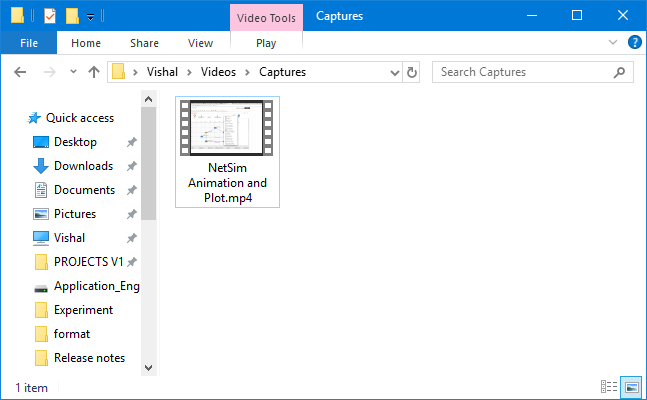The width and height of the screenshot is (647, 400).
Task: Click the Videos breadcrumb in address bar
Action: click(x=218, y=72)
